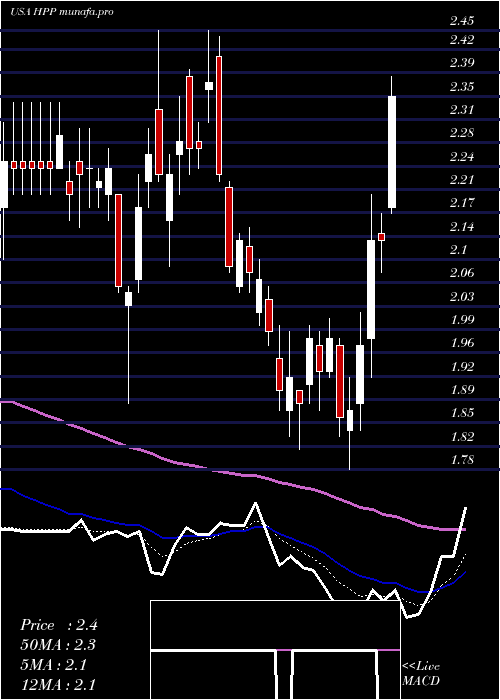Click the 2.14 price axis label
This screenshot has width=500, height=700.
point(462,227)
